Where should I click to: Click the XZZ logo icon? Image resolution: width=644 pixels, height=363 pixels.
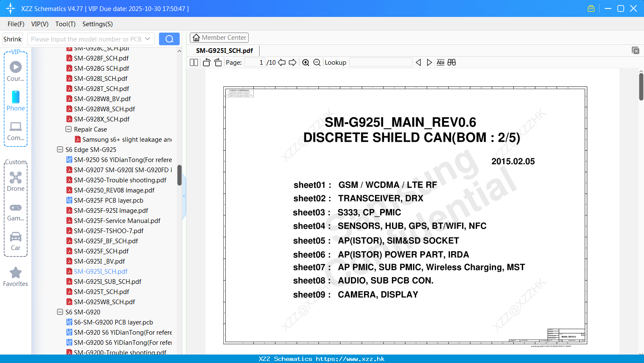click(11, 8)
